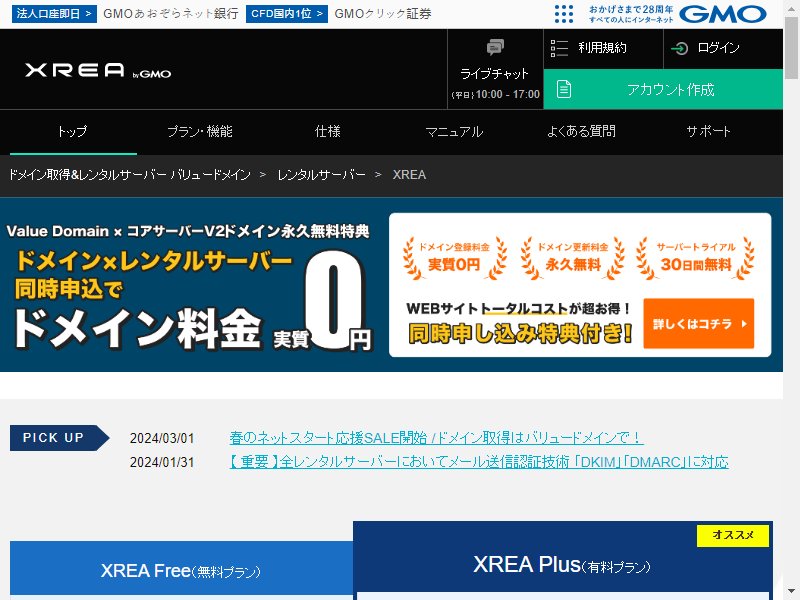
Task: Click the ログイン link
Action: coord(723,48)
